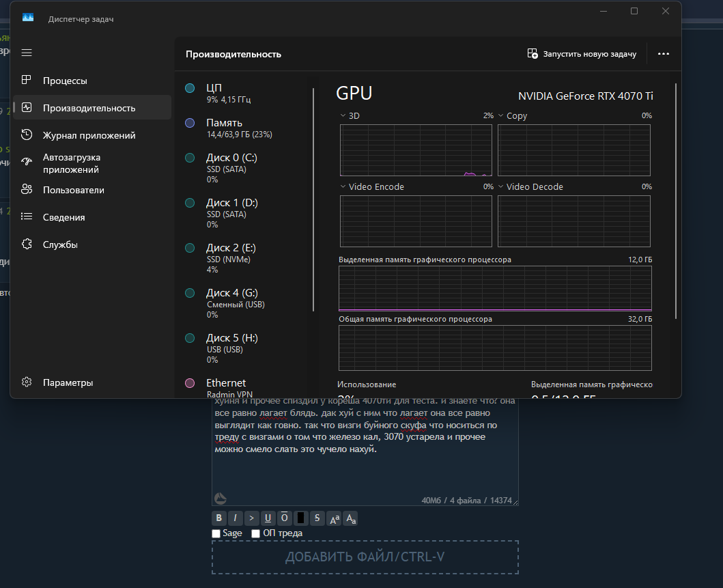Select ЦП performance item
723x588 pixels.
(x=245, y=93)
